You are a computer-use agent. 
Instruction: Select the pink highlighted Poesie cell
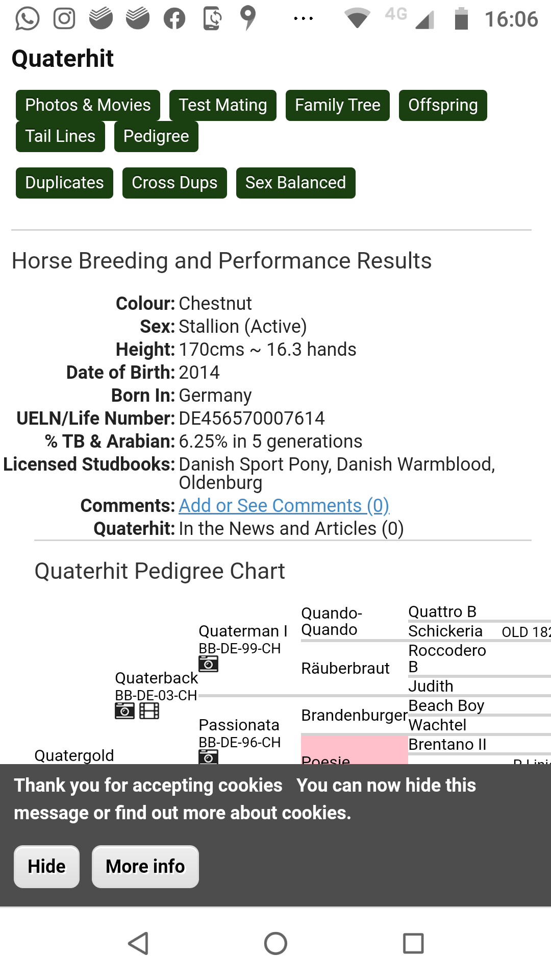point(354,750)
